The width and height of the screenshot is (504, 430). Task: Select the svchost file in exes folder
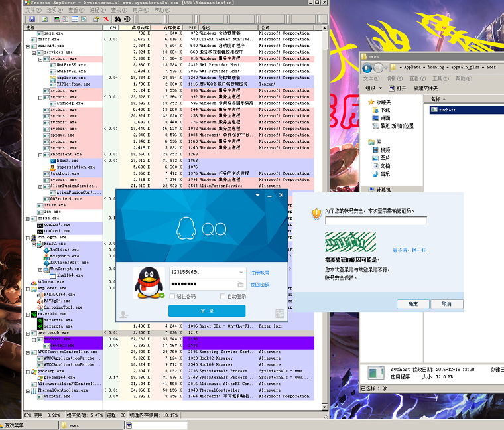pyautogui.click(x=467, y=110)
